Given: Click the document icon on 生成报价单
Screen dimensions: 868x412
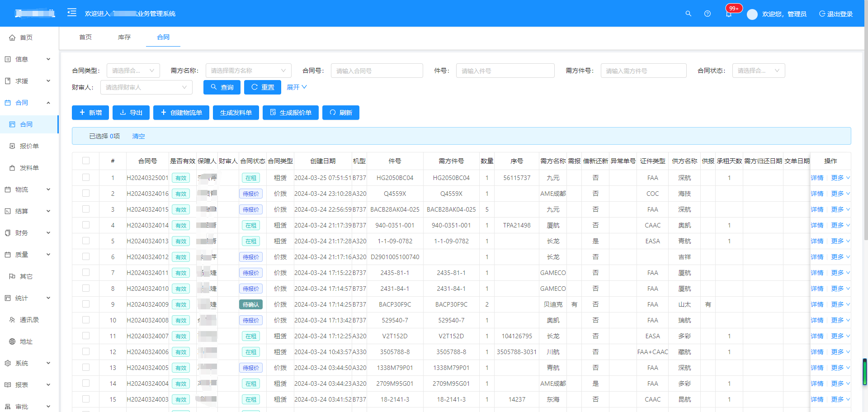Looking at the screenshot, I should click(x=273, y=113).
